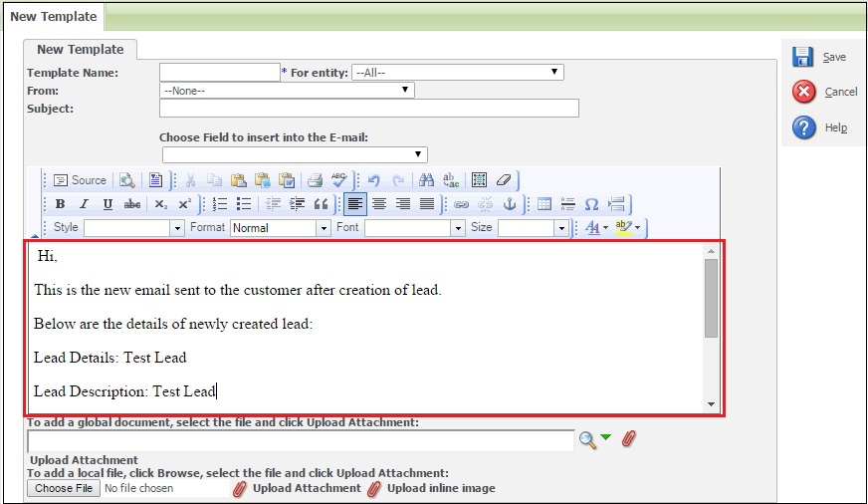
Task: Insert a table with table icon
Action: (544, 204)
